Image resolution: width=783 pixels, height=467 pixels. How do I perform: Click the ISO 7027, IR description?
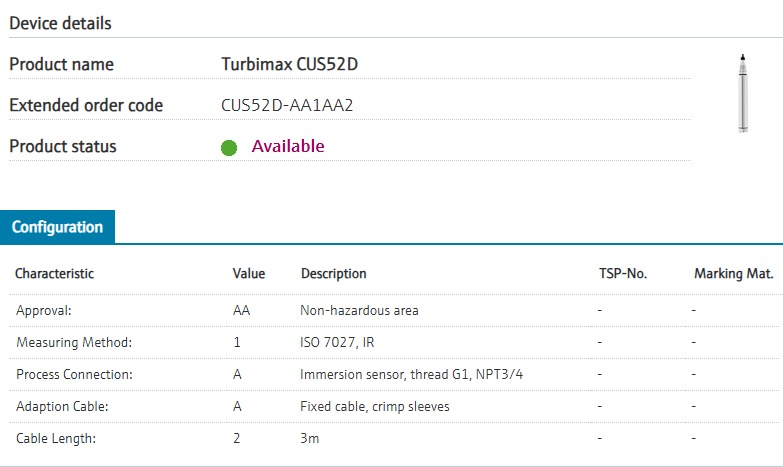point(337,342)
